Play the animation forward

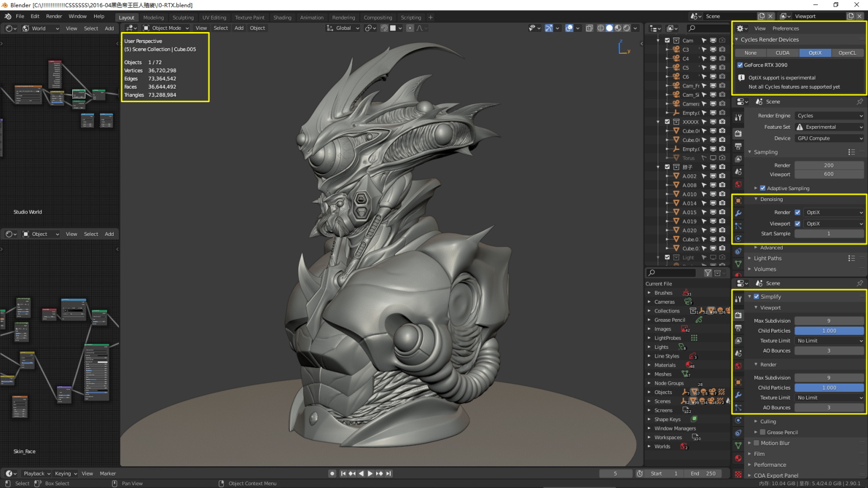coord(370,473)
